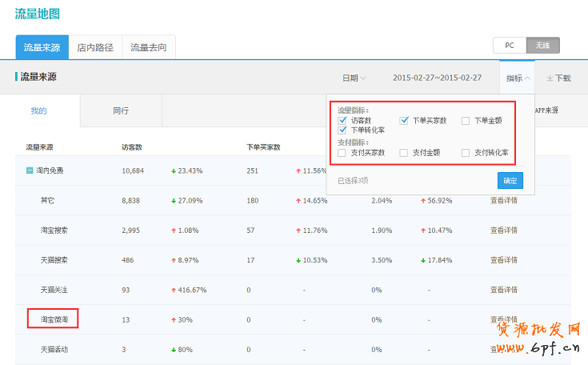Click the 2015-02-27 date range field

437,78
